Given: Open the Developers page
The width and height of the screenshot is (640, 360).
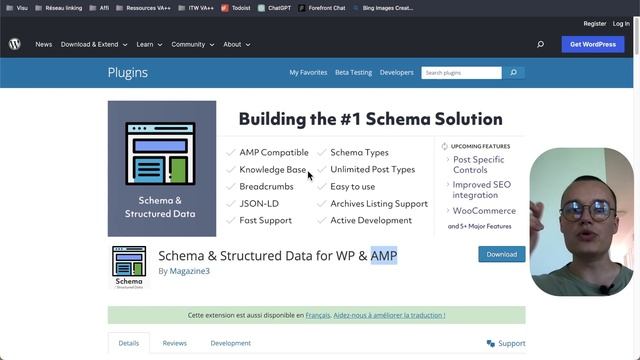Looking at the screenshot, I should (x=396, y=72).
